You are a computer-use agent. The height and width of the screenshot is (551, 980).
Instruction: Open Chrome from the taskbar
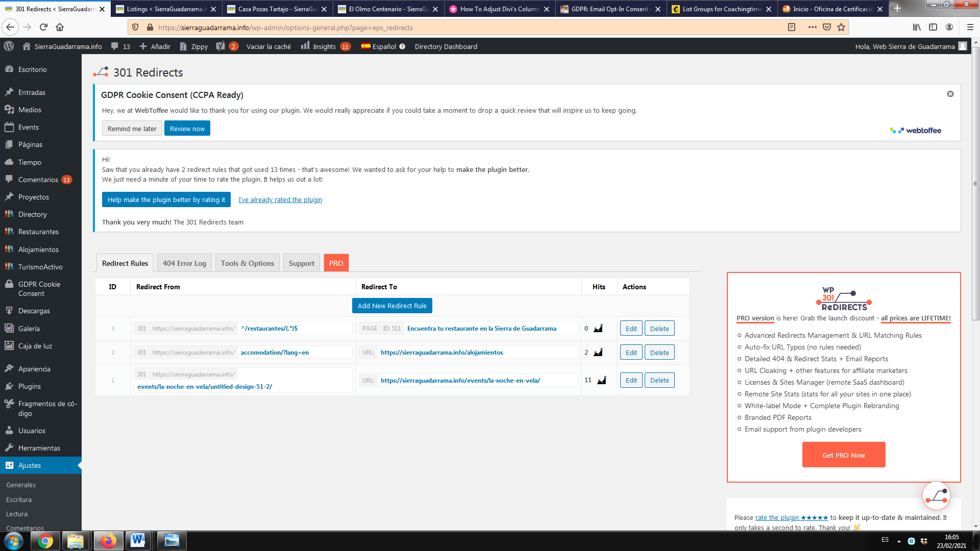[x=45, y=541]
